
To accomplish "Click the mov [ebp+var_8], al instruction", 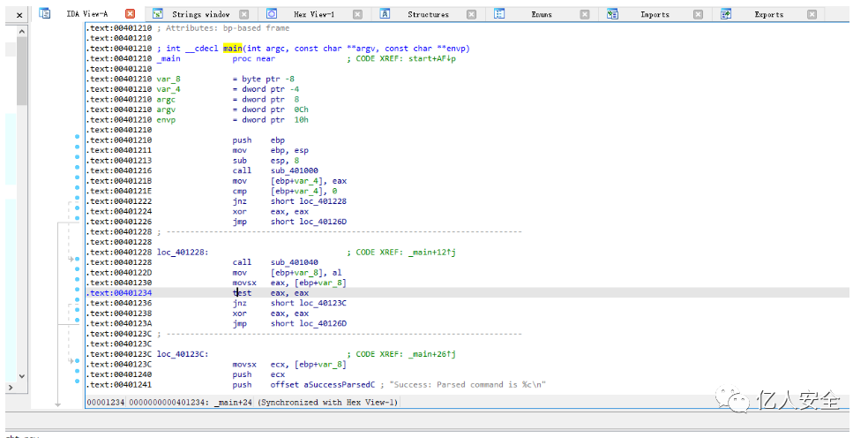I will tap(287, 272).
